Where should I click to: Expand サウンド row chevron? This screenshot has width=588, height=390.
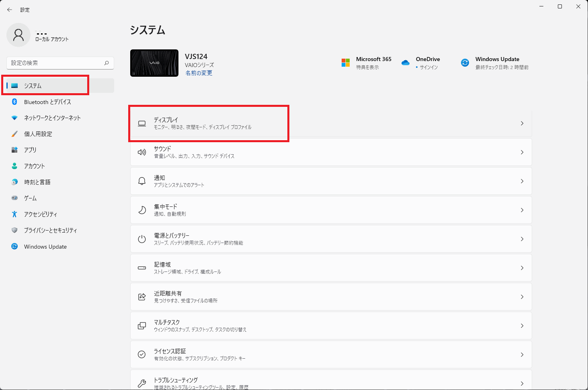522,152
